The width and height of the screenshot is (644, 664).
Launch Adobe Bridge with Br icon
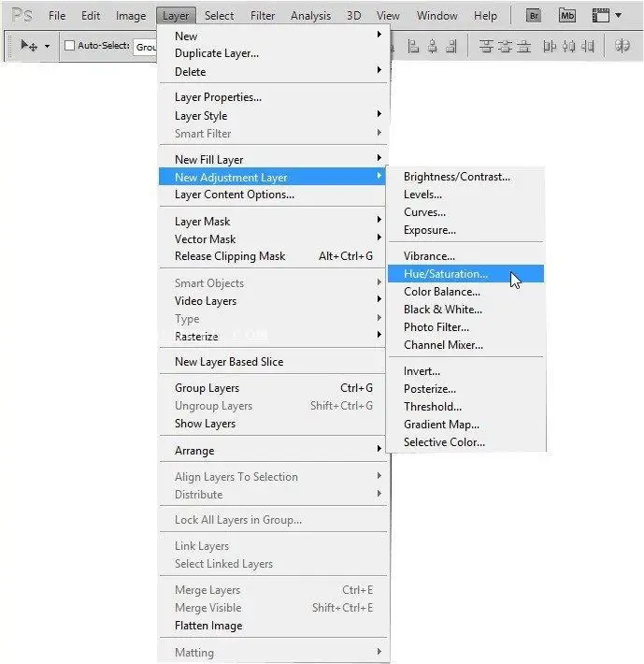534,16
